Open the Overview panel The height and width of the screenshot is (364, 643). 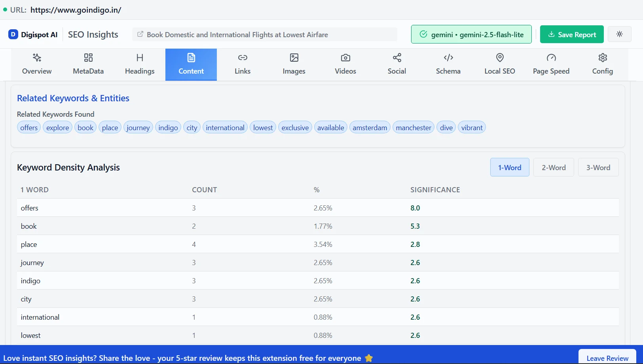37,64
